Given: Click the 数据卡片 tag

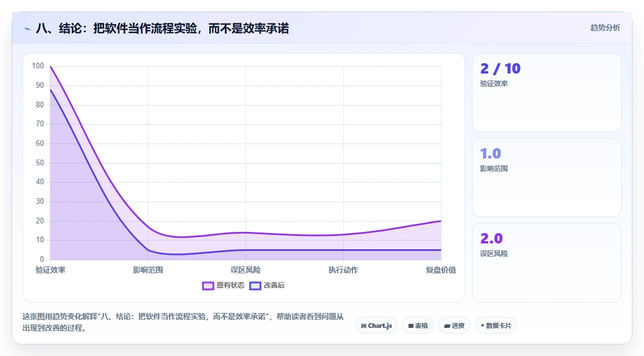Looking at the screenshot, I should (x=496, y=326).
